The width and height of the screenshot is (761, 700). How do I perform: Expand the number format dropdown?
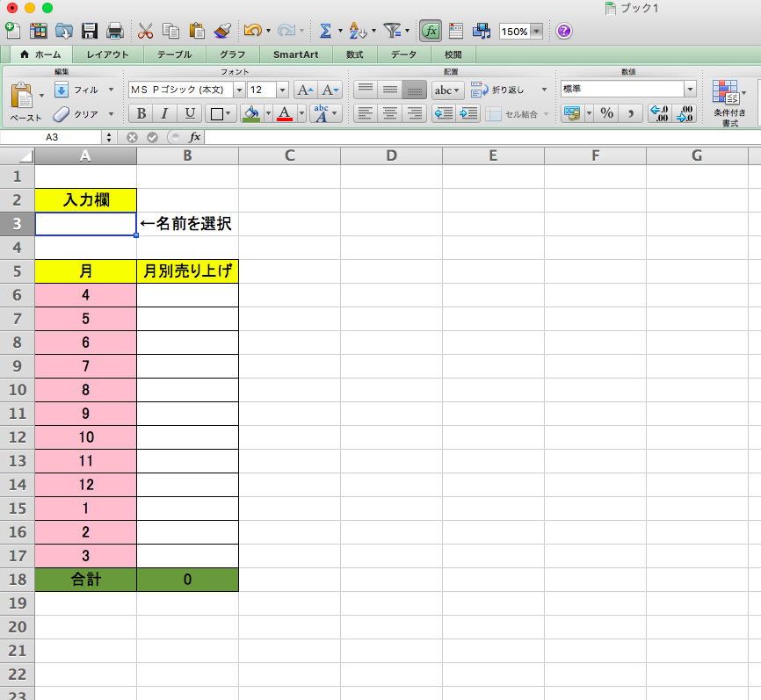(690, 90)
